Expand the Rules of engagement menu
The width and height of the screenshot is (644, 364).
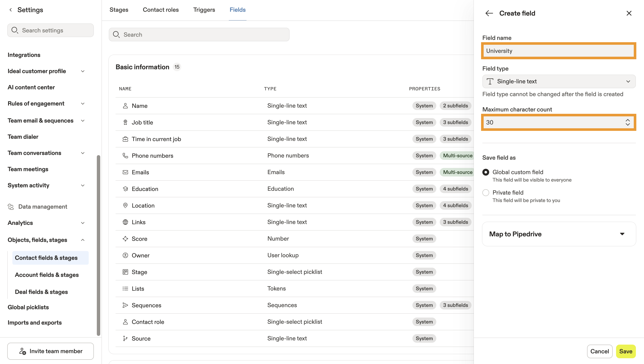point(83,104)
